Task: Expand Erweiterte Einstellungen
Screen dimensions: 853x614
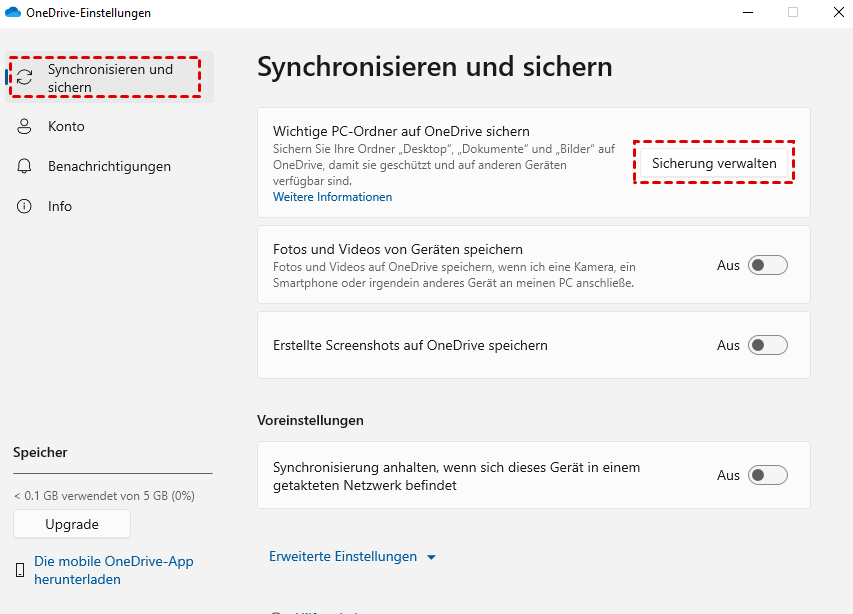Action: point(353,557)
